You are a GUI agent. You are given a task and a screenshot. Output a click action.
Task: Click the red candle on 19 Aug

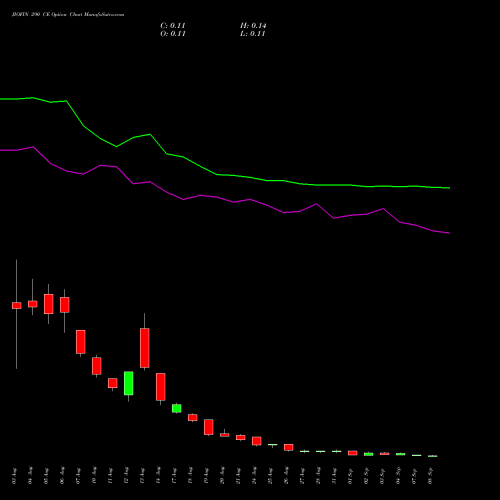[x=209, y=427]
